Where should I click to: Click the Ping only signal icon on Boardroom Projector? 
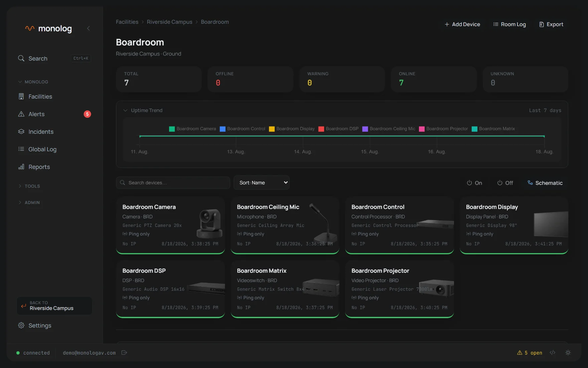click(354, 298)
